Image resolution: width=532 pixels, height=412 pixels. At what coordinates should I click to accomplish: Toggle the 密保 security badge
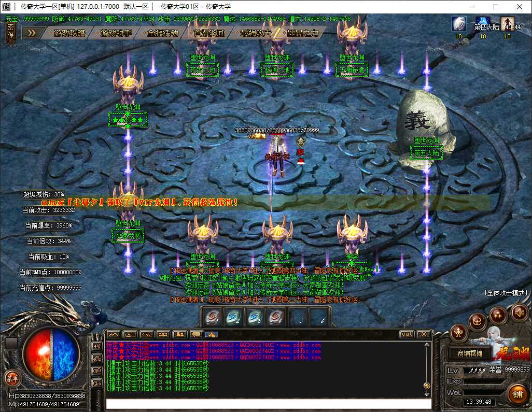tap(10, 31)
